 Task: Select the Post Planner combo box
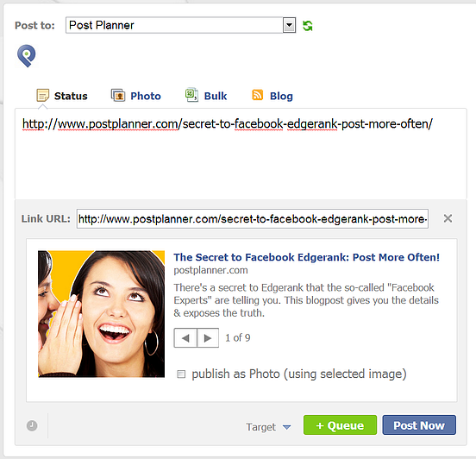180,25
